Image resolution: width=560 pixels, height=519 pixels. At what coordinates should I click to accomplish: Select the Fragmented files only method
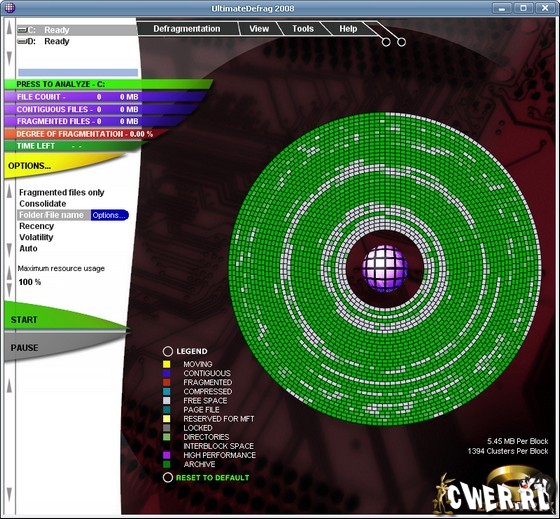point(61,193)
